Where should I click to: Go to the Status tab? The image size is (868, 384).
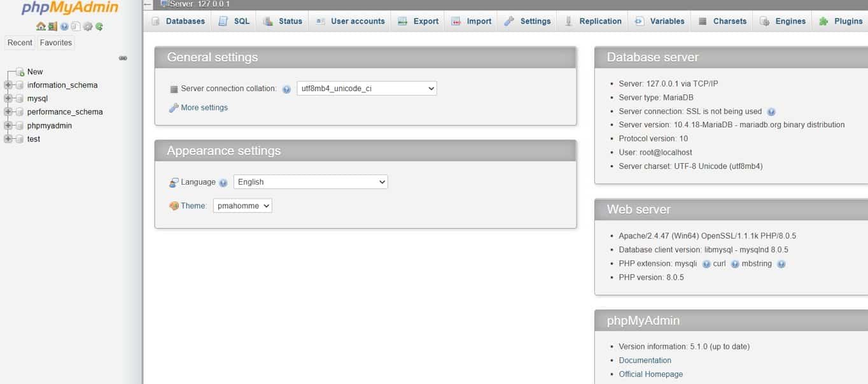(283, 21)
